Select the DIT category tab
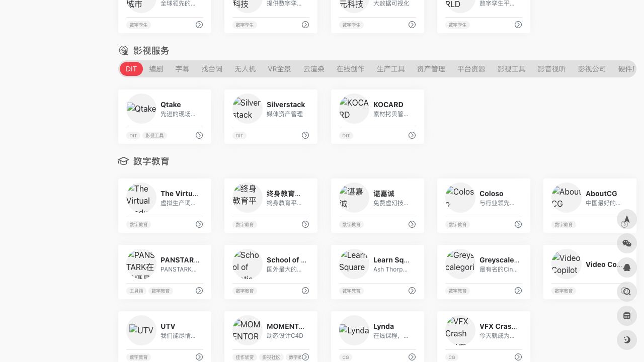 (131, 69)
